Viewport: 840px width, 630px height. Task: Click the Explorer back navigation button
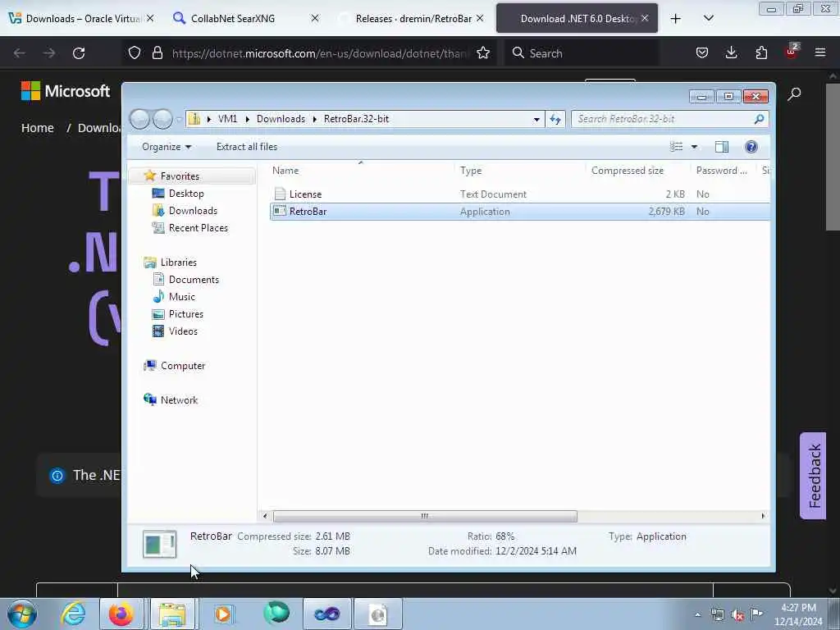[x=139, y=119]
